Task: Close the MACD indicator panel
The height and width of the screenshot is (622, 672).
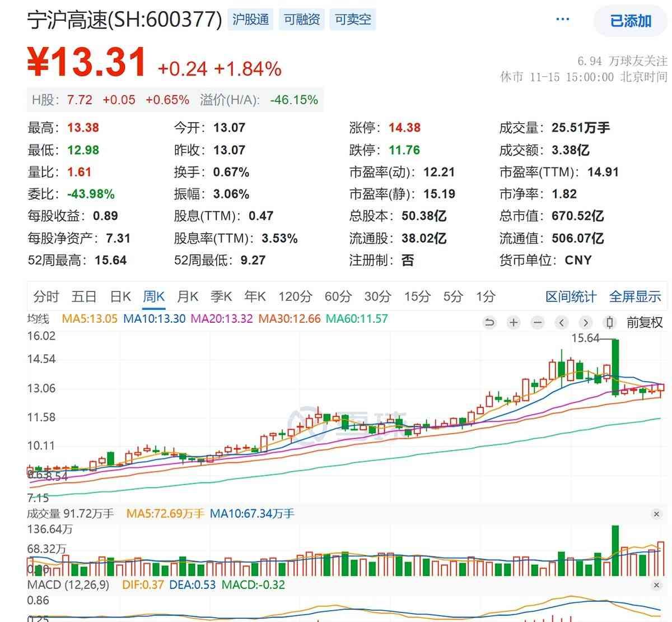Action: point(656,585)
